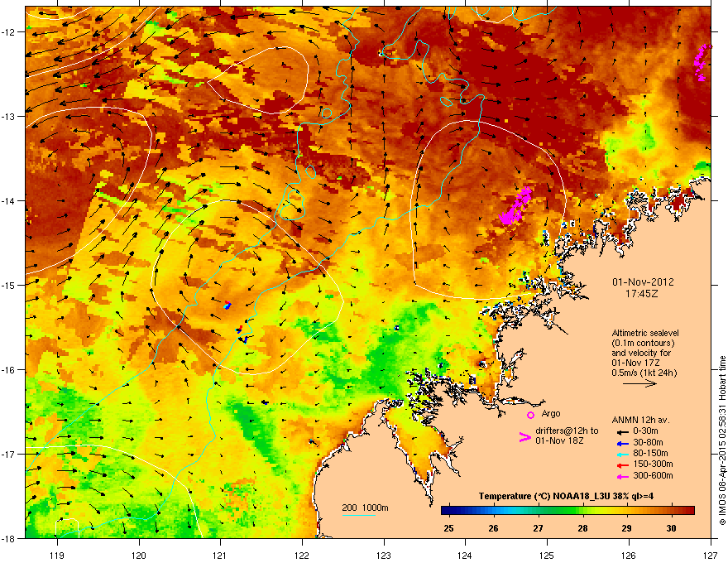This screenshot has width=728, height=563.
Task: Click the time label 17:45Z
Action: tap(642, 294)
